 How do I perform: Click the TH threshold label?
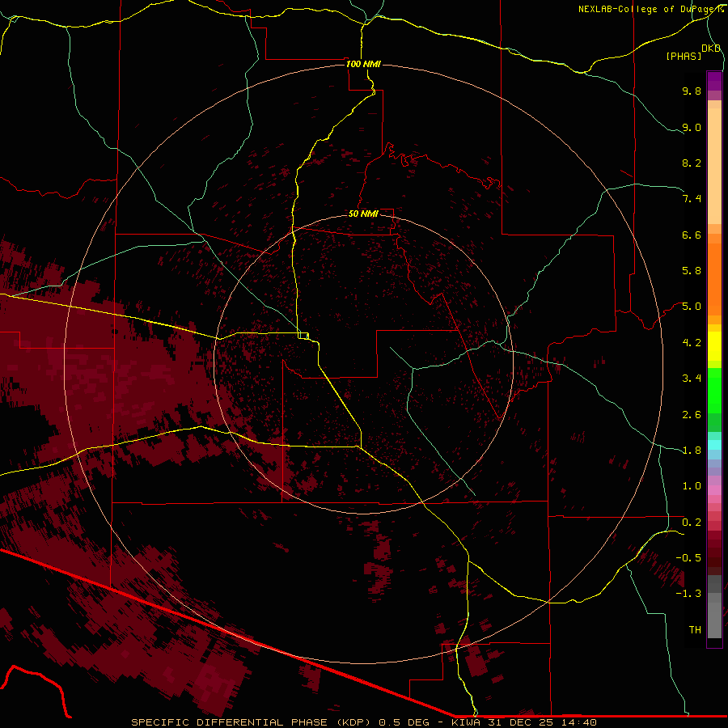click(x=695, y=630)
